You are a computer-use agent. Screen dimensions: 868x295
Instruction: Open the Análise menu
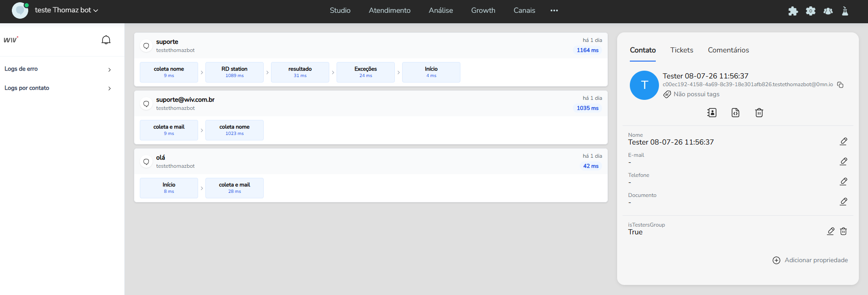441,10
